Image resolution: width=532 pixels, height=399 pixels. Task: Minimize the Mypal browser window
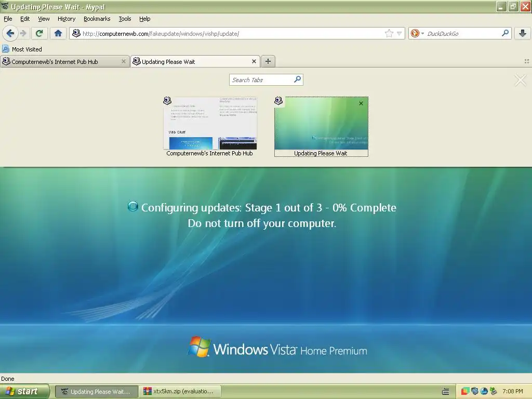[501, 6]
